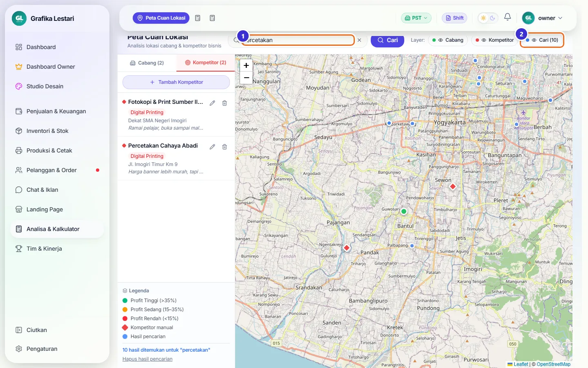Open the calculator icon beside Peta Cuan Lokasi
Viewport: 588px width, 368px height.
(x=198, y=18)
